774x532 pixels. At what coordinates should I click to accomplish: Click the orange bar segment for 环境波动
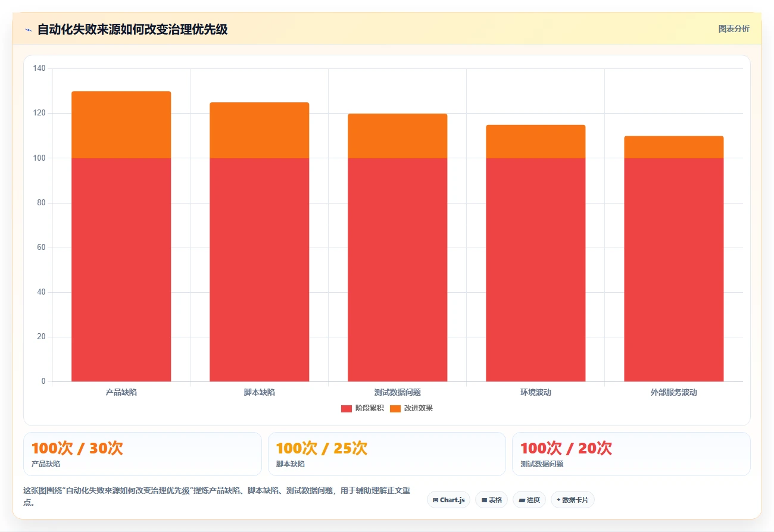tap(536, 142)
